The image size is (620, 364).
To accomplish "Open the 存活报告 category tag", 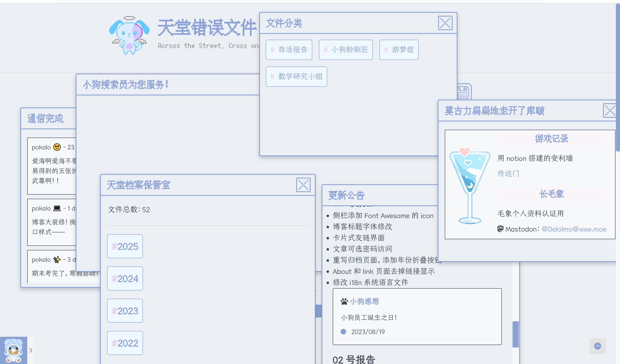I will click(289, 50).
